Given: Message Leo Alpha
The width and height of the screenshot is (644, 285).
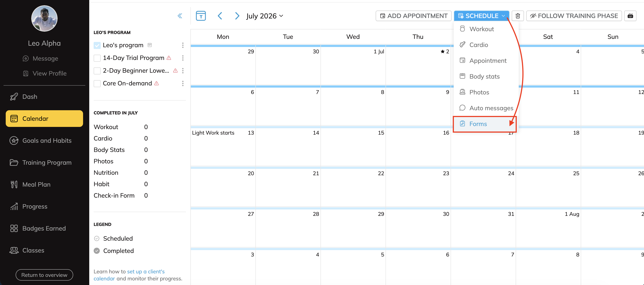Looking at the screenshot, I should point(40,58).
